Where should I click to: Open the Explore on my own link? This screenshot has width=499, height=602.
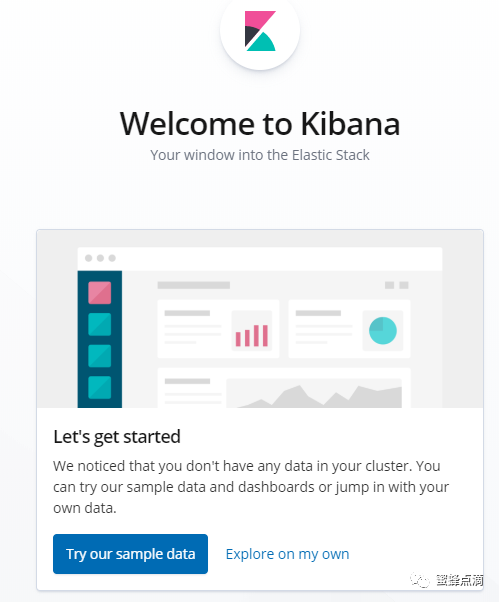[288, 554]
